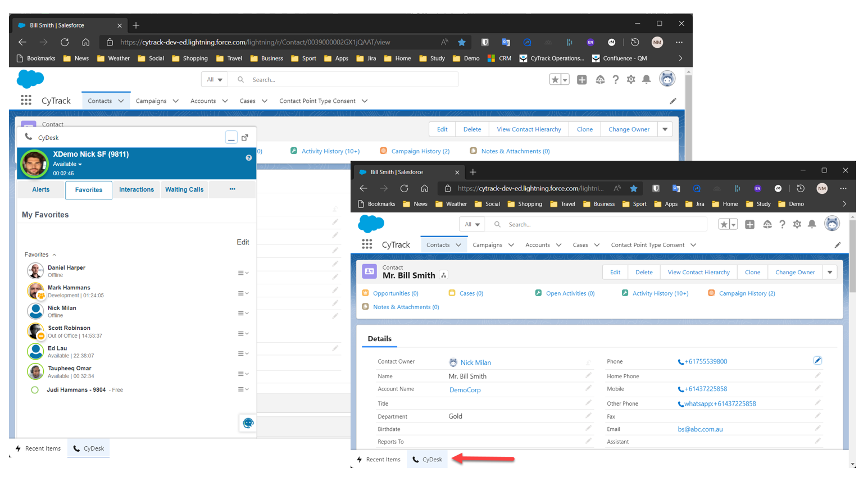The image size is (868, 481).
Task: Bookmark star in back browser address bar
Action: point(461,42)
